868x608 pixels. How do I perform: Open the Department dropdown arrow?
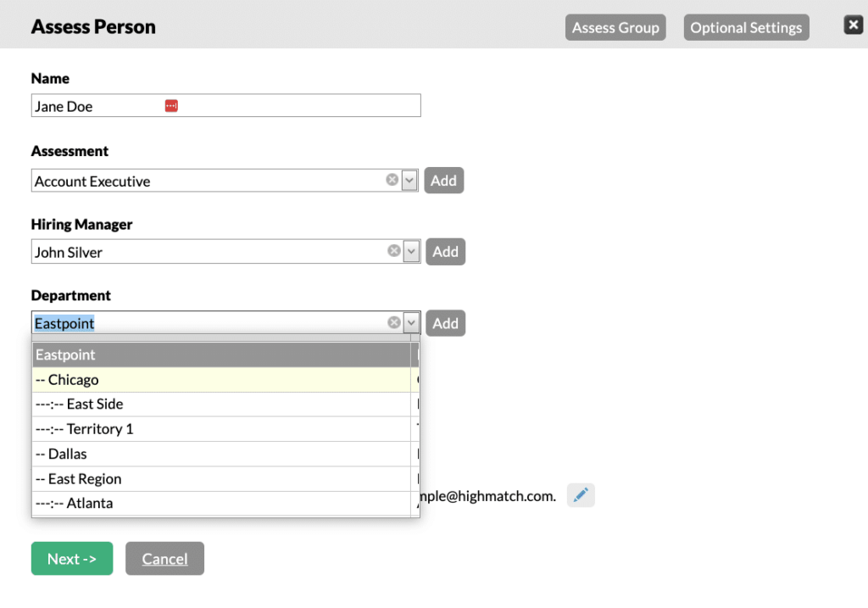tap(411, 322)
